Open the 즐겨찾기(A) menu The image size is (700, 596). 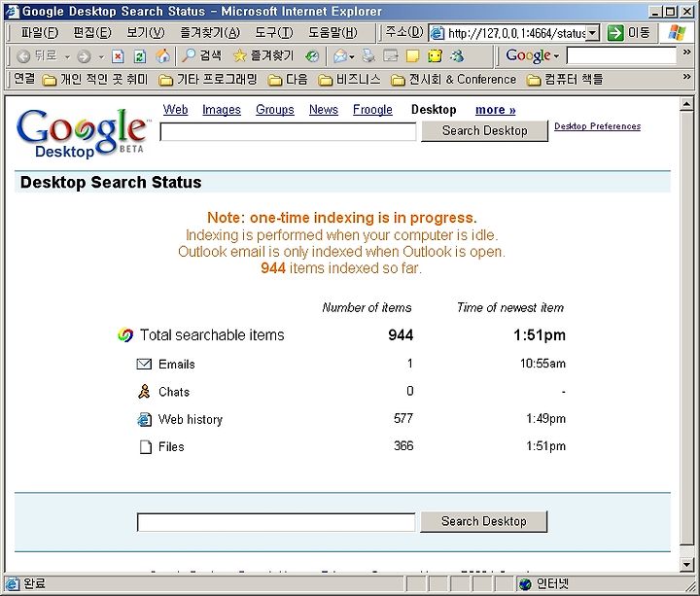point(210,33)
